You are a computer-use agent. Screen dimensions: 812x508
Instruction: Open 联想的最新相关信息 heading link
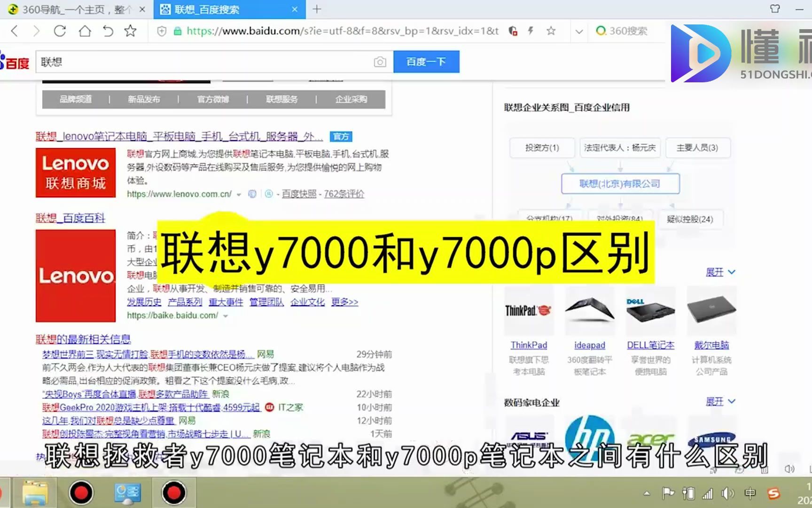83,339
